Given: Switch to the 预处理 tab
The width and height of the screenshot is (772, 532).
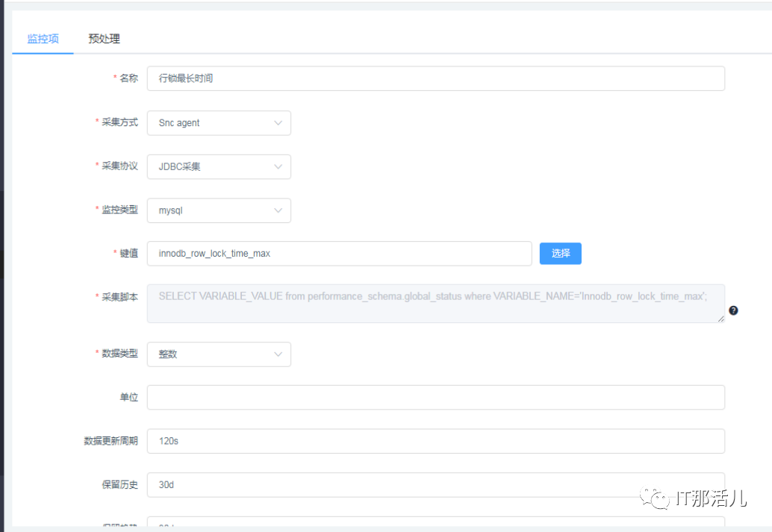Looking at the screenshot, I should (104, 39).
